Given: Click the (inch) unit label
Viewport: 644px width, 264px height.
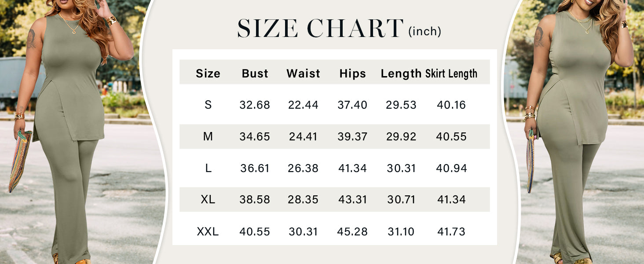Looking at the screenshot, I should pyautogui.click(x=425, y=31).
